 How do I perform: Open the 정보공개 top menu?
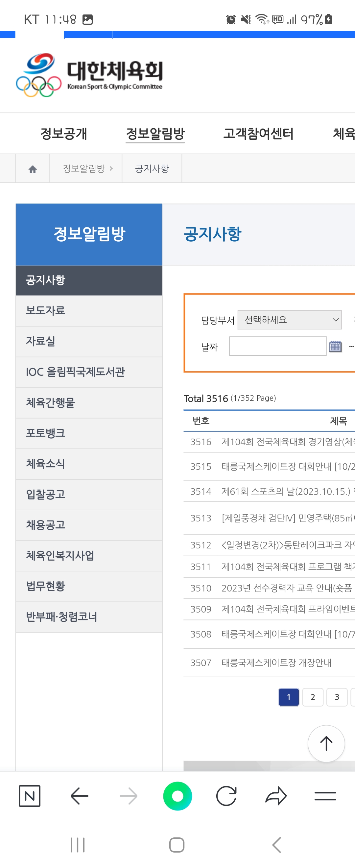(64, 133)
